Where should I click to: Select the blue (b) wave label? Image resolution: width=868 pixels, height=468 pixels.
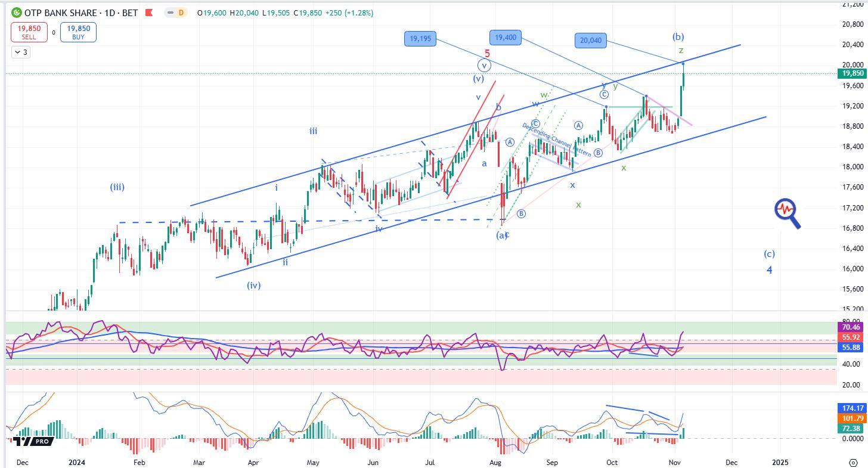pyautogui.click(x=678, y=36)
